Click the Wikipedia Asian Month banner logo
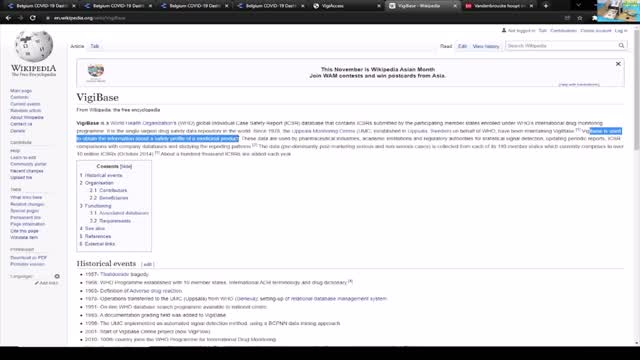640x360 pixels. (x=96, y=72)
